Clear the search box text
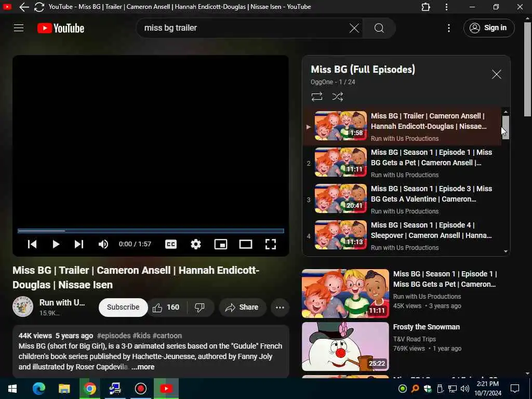Viewport: 532px width, 399px height. (x=354, y=28)
